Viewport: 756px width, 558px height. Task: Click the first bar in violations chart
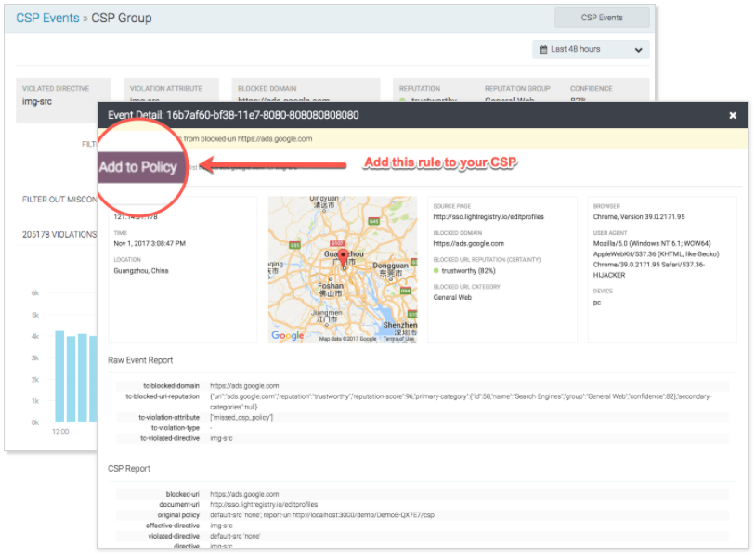59,375
